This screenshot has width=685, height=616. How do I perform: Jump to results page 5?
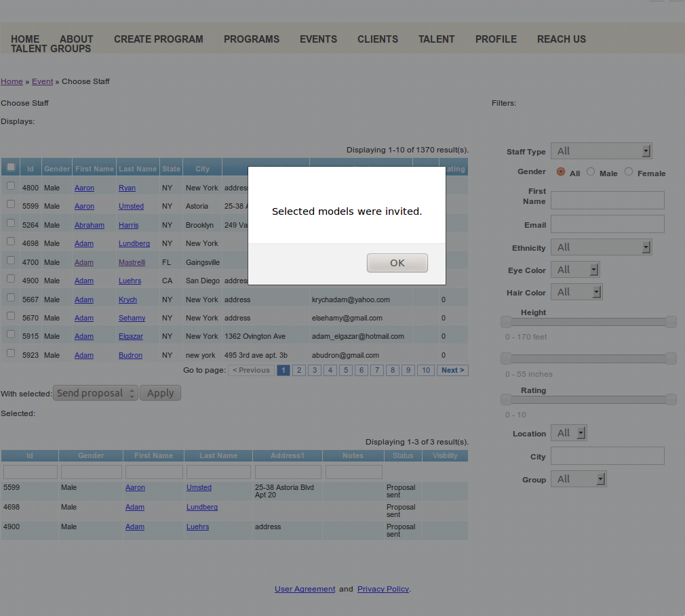pyautogui.click(x=346, y=370)
